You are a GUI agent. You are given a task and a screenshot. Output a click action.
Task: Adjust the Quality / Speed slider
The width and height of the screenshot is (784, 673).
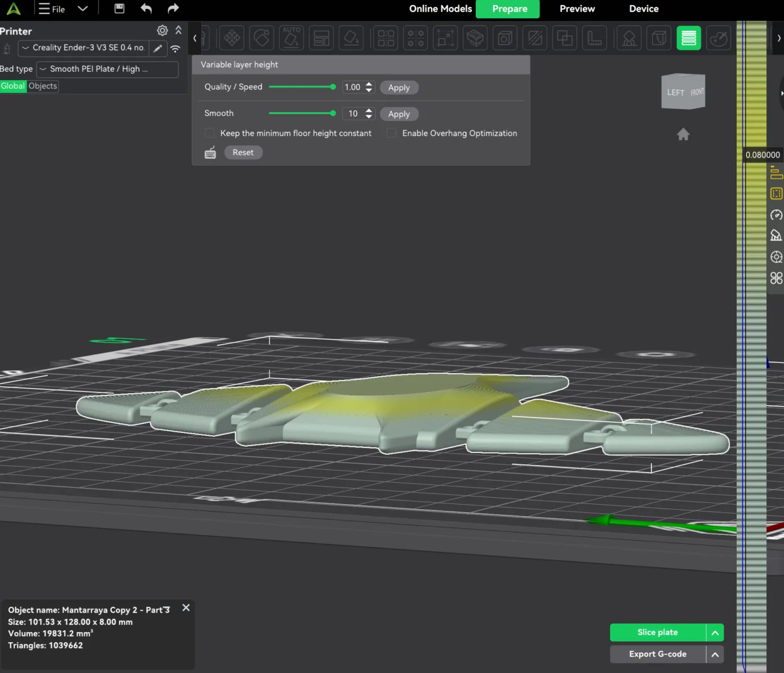pos(302,87)
